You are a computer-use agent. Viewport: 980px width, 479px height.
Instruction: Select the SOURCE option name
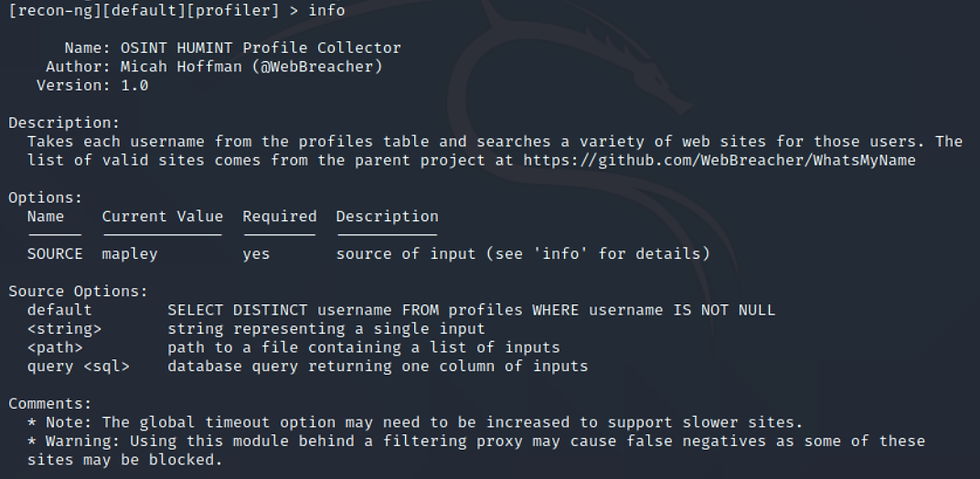coord(55,254)
